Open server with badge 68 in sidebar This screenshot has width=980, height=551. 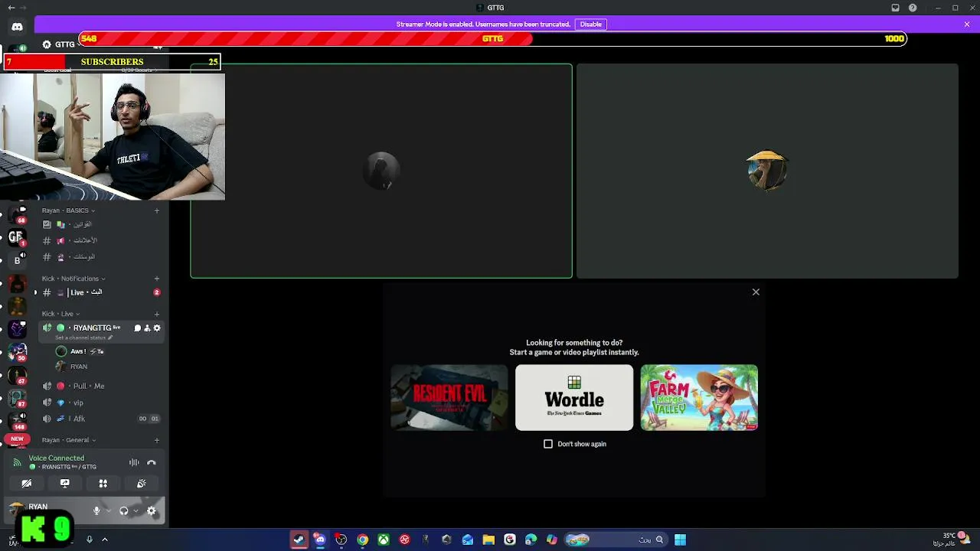(17, 214)
